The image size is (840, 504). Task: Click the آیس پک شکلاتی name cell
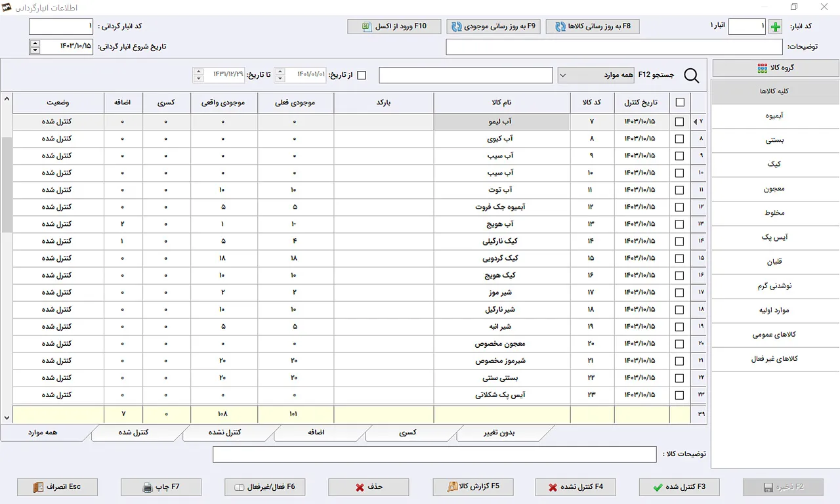[502, 395]
